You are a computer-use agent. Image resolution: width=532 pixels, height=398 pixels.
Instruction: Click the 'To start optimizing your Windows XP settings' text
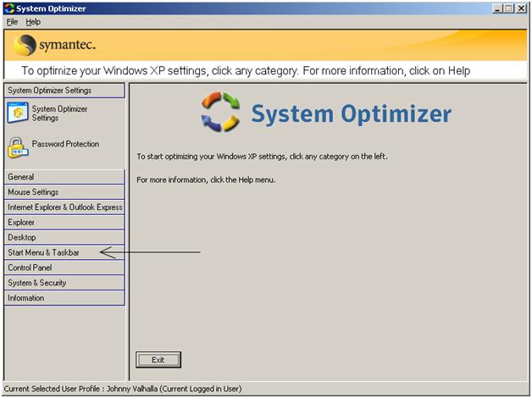[262, 157]
